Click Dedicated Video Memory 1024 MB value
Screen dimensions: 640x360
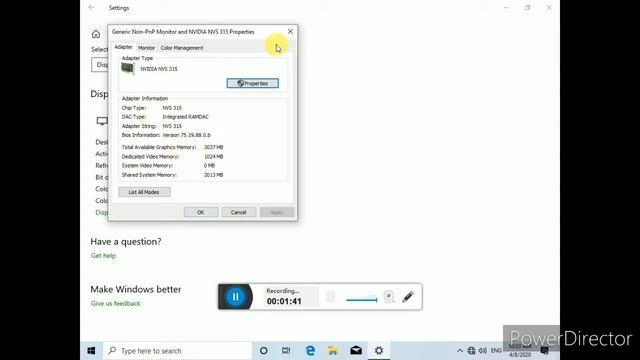coord(213,157)
